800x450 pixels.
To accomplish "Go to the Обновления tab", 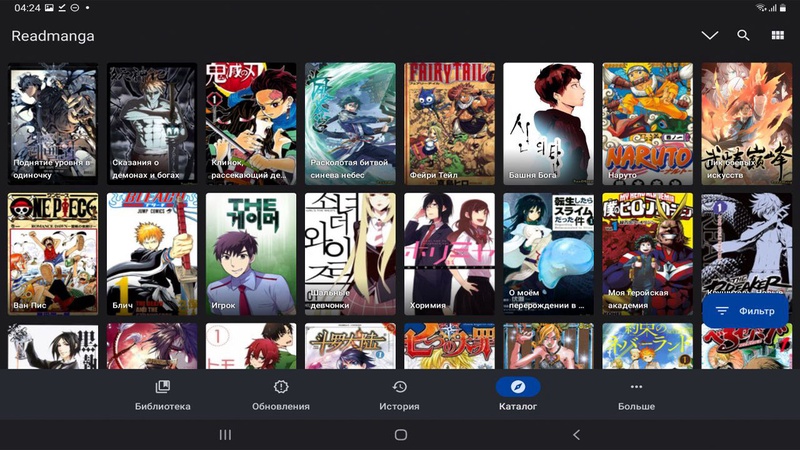I will (x=281, y=395).
